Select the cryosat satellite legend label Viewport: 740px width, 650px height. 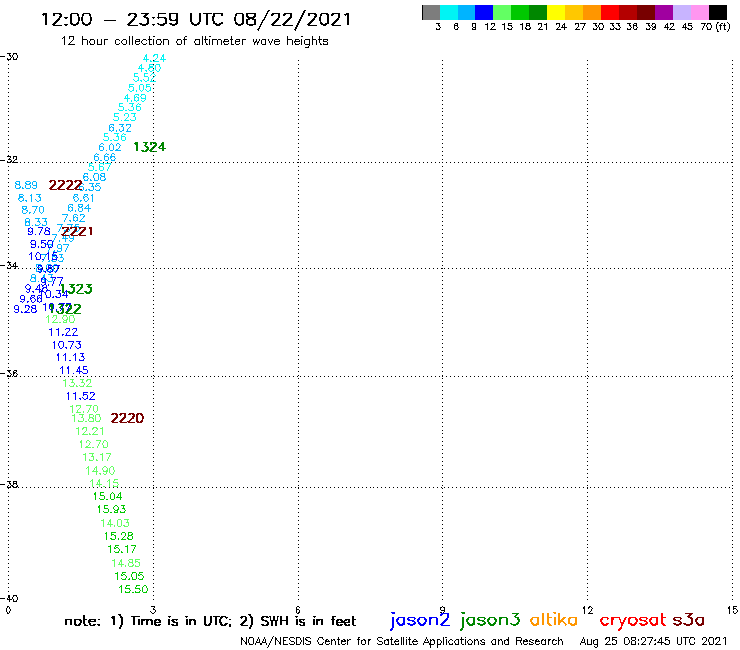tap(632, 620)
